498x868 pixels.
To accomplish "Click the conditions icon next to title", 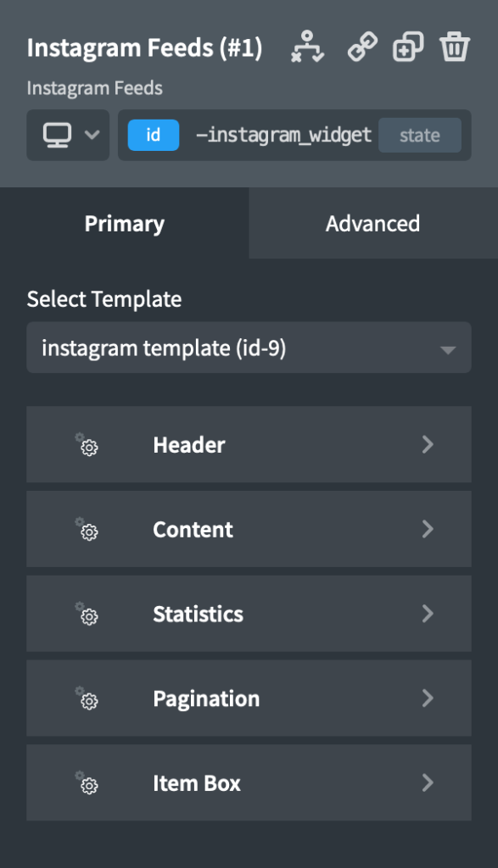I will (307, 47).
